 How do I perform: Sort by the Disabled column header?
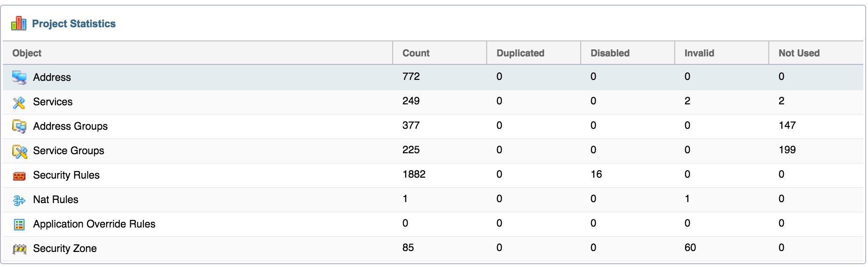pos(610,53)
